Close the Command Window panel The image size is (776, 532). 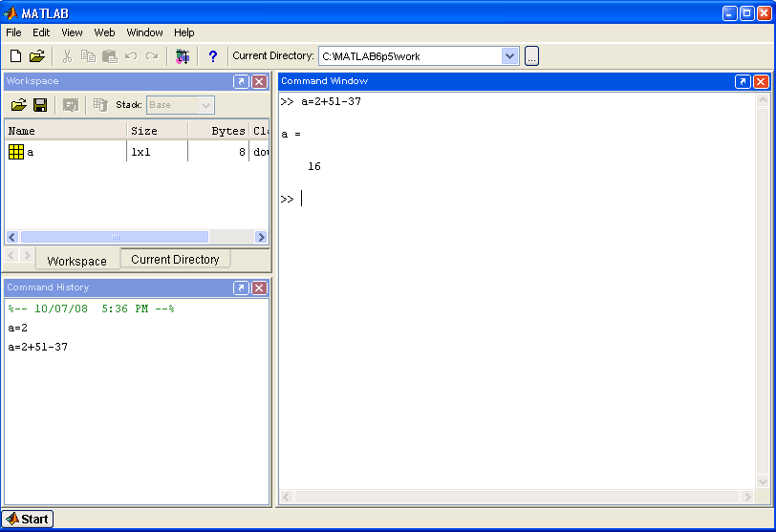click(761, 81)
